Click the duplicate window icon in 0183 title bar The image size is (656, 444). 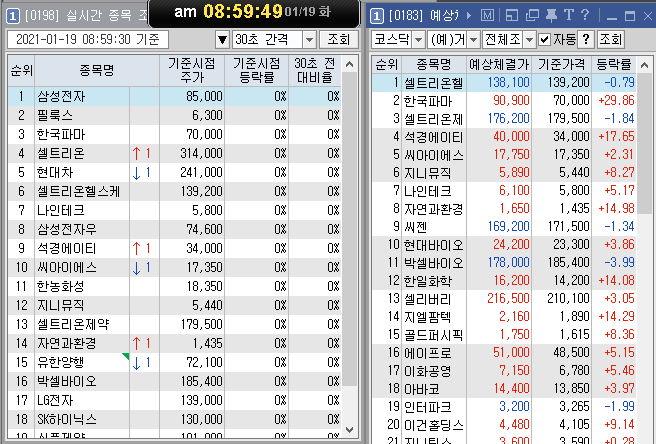coord(532,16)
